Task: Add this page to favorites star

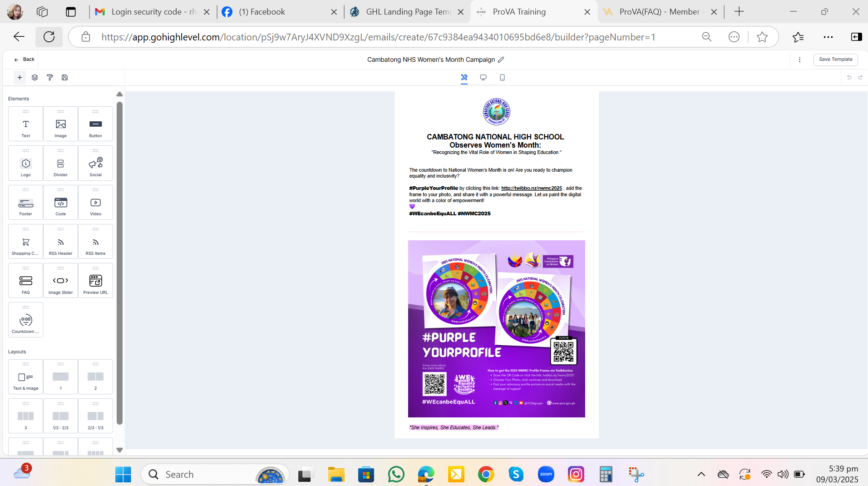Action: pyautogui.click(x=762, y=37)
